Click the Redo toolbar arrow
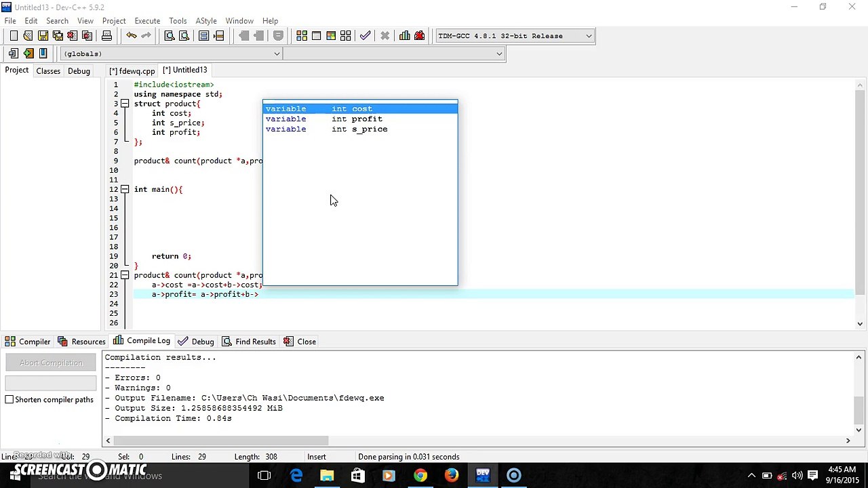This screenshot has height=488, width=868. 146,36
